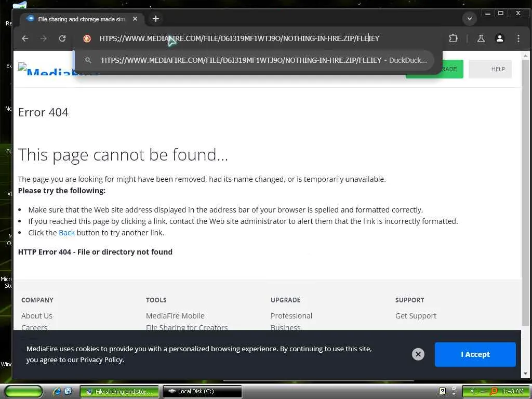Image resolution: width=532 pixels, height=399 pixels.
Task: Open the Labs flask icon
Action: tap(481, 38)
